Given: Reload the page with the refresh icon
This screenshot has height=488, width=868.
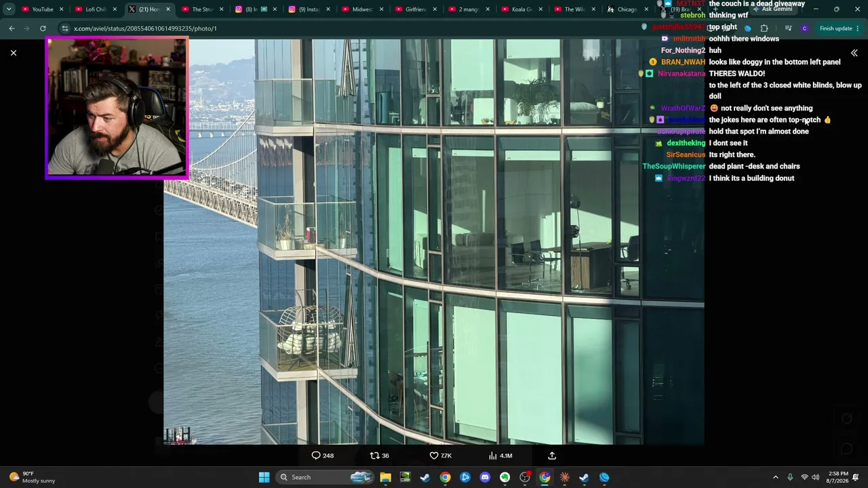Looking at the screenshot, I should tap(43, 28).
